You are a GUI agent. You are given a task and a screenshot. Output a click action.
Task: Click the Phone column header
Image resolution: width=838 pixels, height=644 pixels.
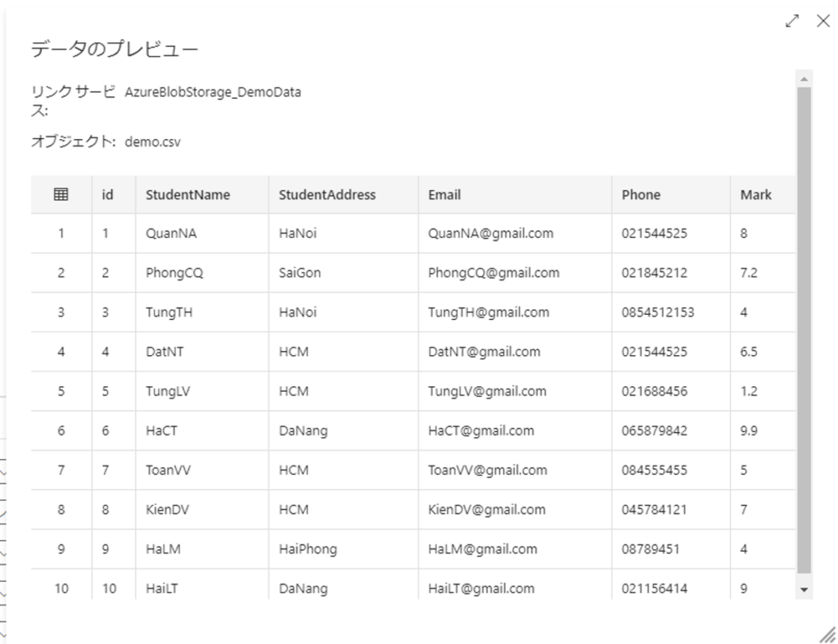tap(641, 195)
